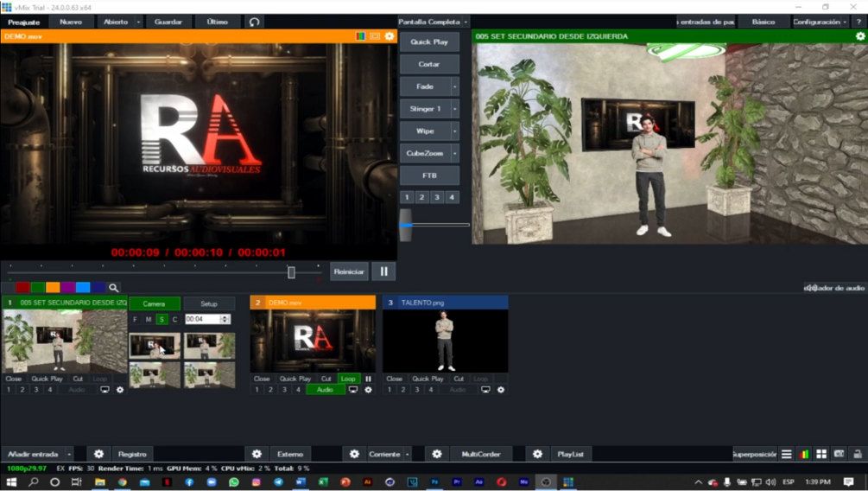Open settings gear of TALENTO.png input tile

coord(501,390)
